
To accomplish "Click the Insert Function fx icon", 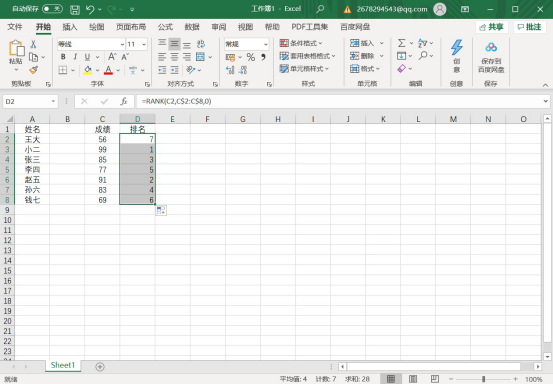I will pos(123,102).
